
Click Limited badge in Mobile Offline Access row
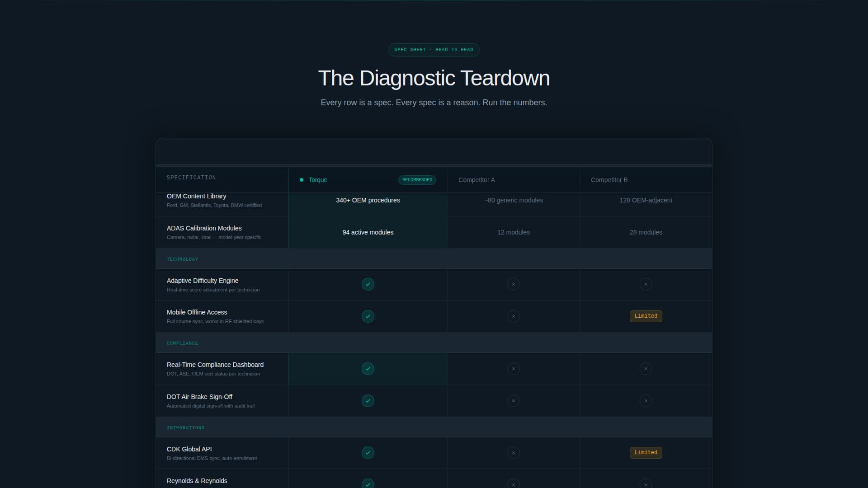click(646, 316)
